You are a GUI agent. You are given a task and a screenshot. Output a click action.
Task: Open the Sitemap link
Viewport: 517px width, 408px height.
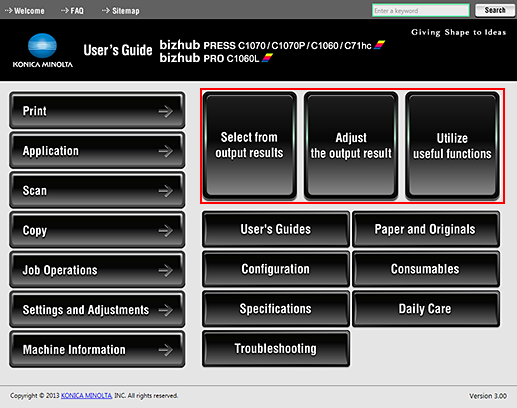pos(121,11)
